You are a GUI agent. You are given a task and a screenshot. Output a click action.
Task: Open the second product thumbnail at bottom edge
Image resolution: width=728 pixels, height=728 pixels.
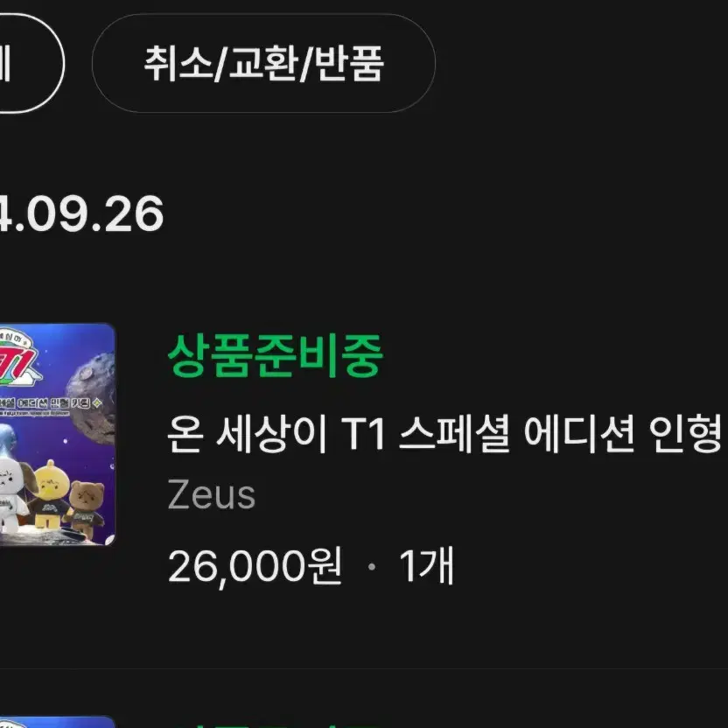coord(57,723)
